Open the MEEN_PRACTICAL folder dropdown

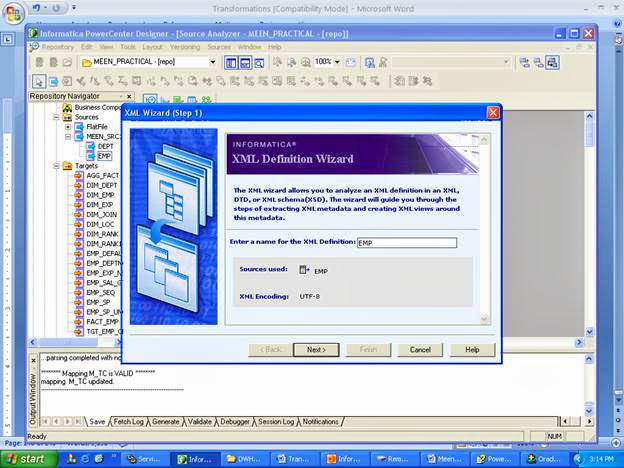click(x=213, y=62)
